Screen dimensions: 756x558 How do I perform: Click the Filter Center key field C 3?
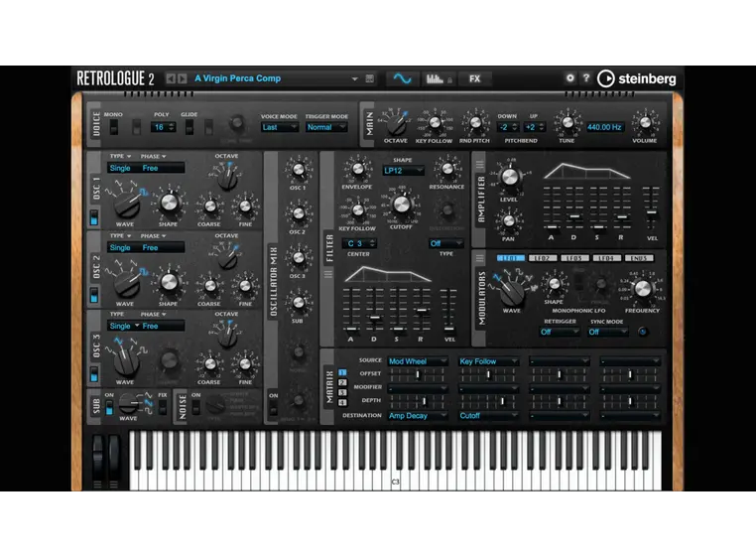[359, 244]
